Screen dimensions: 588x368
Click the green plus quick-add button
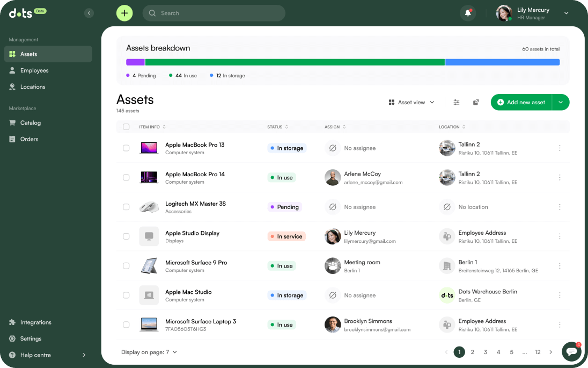[x=124, y=13]
